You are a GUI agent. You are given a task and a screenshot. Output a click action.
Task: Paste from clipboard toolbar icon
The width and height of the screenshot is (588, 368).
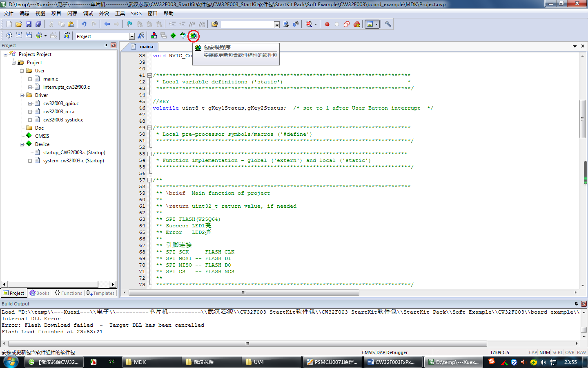tap(71, 24)
